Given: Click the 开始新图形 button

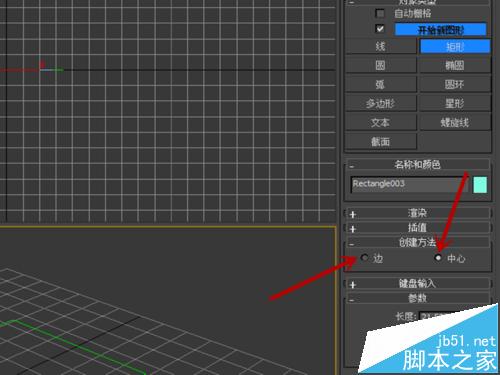Looking at the screenshot, I should 440,30.
